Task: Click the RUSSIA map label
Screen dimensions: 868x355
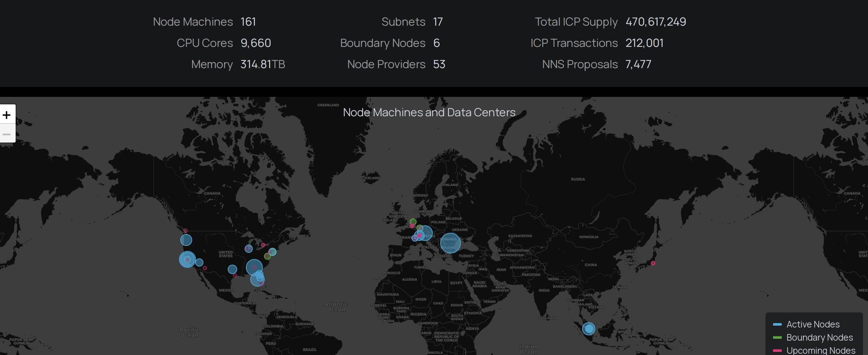Action: (x=578, y=179)
